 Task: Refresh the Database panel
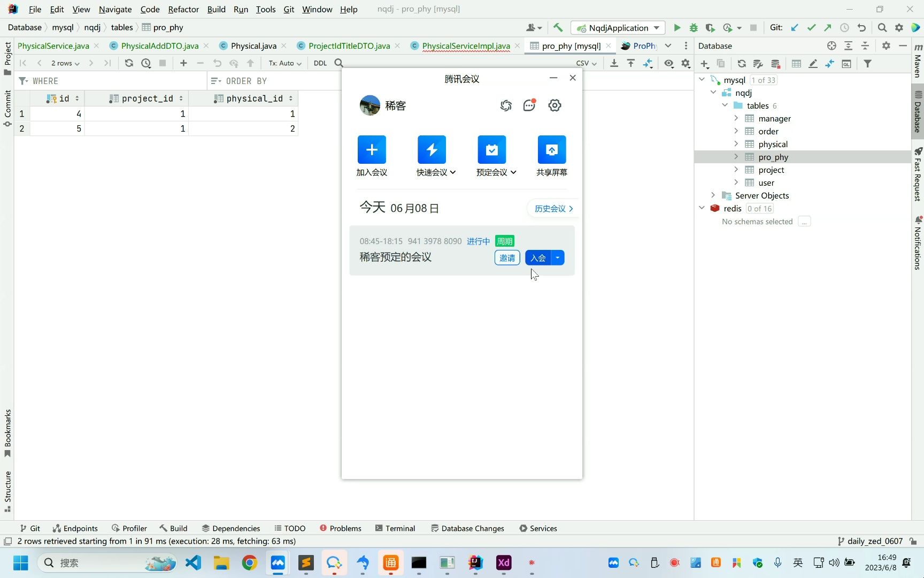[742, 64]
